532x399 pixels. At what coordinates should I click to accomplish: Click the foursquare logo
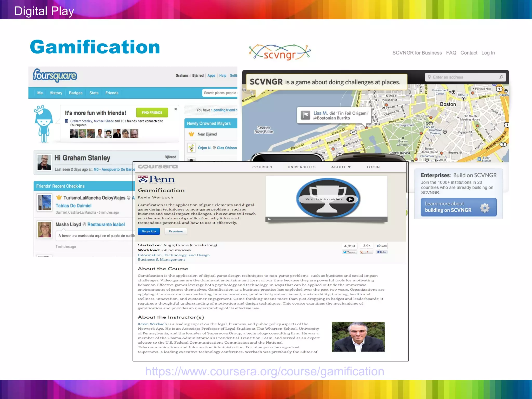[55, 75]
